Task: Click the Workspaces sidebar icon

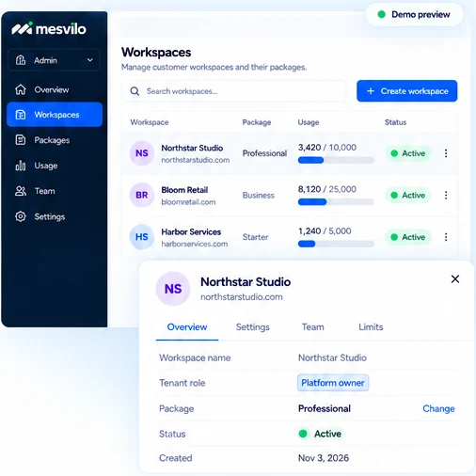Action: coord(21,115)
